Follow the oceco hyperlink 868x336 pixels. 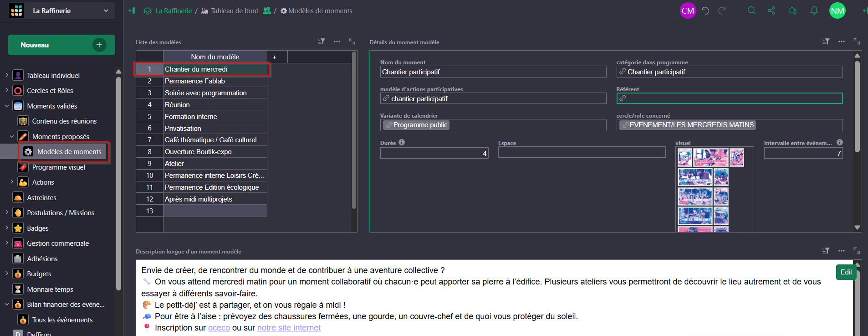[x=219, y=328]
